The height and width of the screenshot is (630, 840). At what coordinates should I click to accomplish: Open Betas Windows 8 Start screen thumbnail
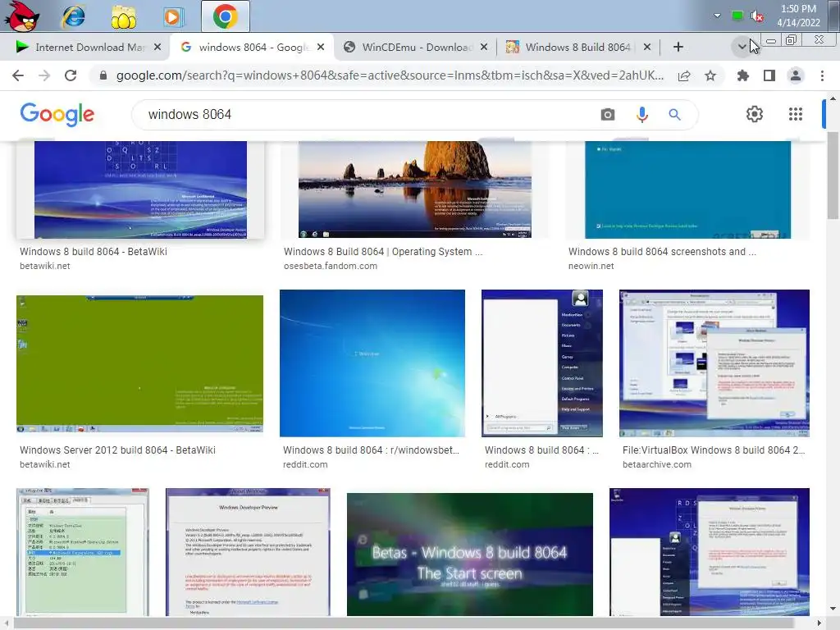(x=470, y=555)
